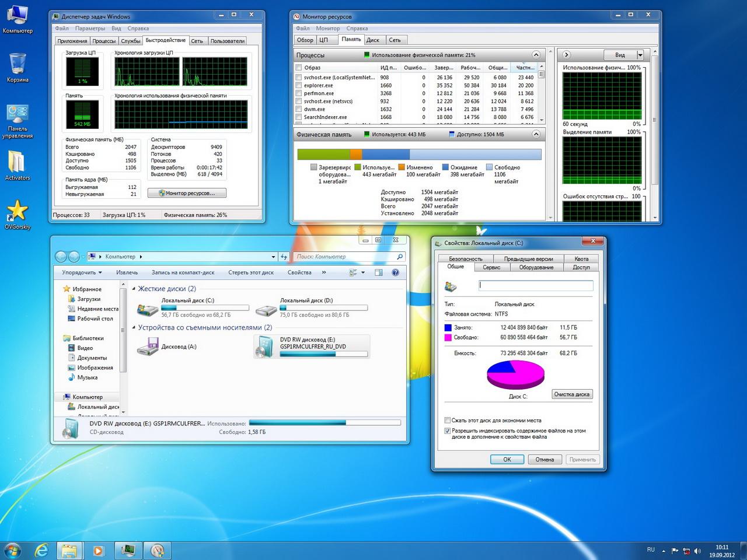747x560 pixels.
Task: Switch to Процессы tab in Task Manager
Action: tap(104, 41)
